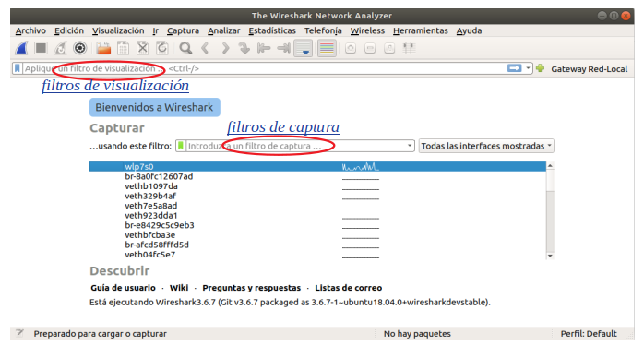Start capturing packets with the shark fin icon
644x346 pixels.
[x=21, y=48]
